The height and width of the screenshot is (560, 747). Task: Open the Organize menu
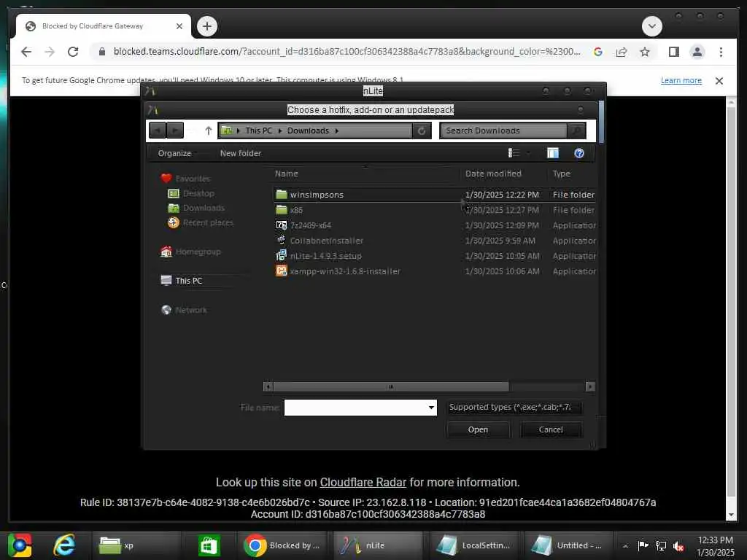[174, 153]
